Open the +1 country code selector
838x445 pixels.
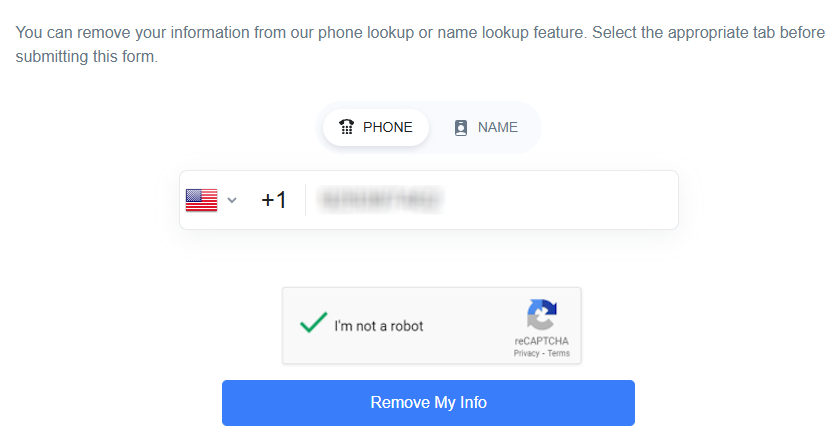coord(273,200)
